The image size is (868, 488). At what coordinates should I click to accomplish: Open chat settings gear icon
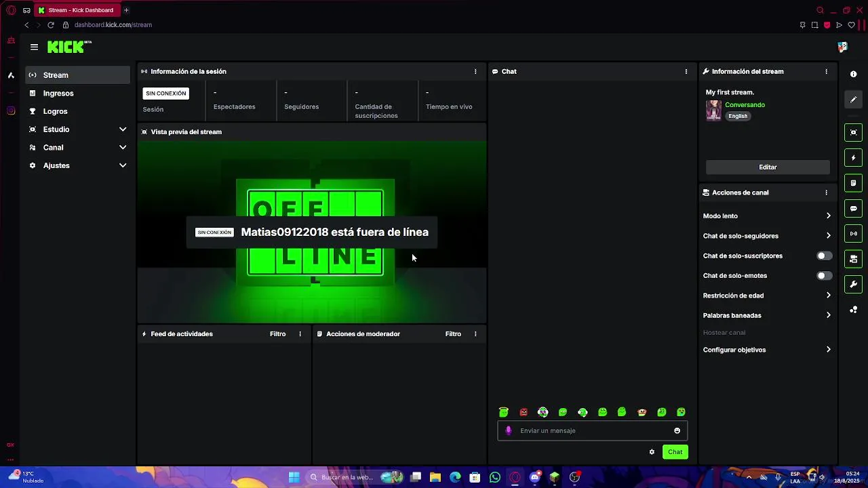pyautogui.click(x=652, y=452)
